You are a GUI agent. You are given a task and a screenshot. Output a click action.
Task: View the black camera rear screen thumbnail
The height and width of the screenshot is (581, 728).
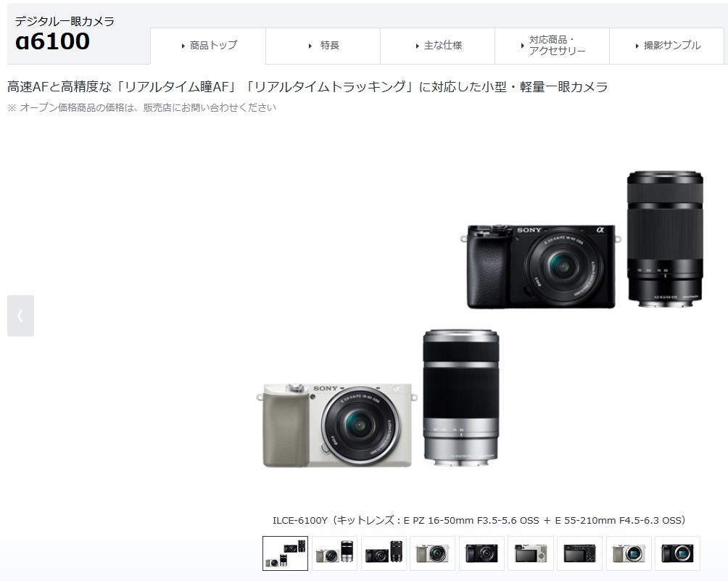(x=579, y=553)
